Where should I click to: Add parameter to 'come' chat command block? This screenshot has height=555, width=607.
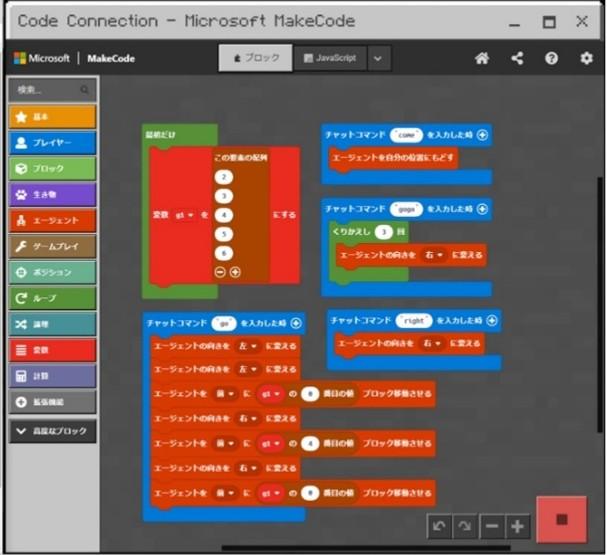pos(482,134)
